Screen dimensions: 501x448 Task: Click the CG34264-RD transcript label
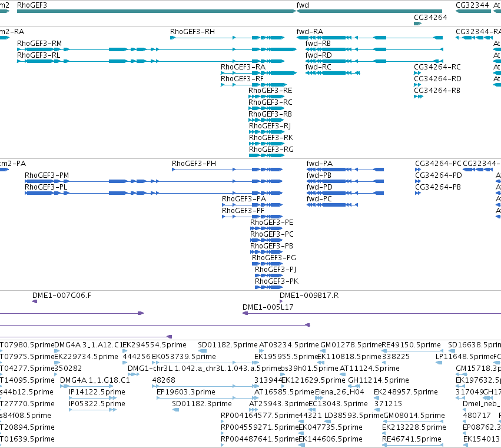click(x=438, y=79)
